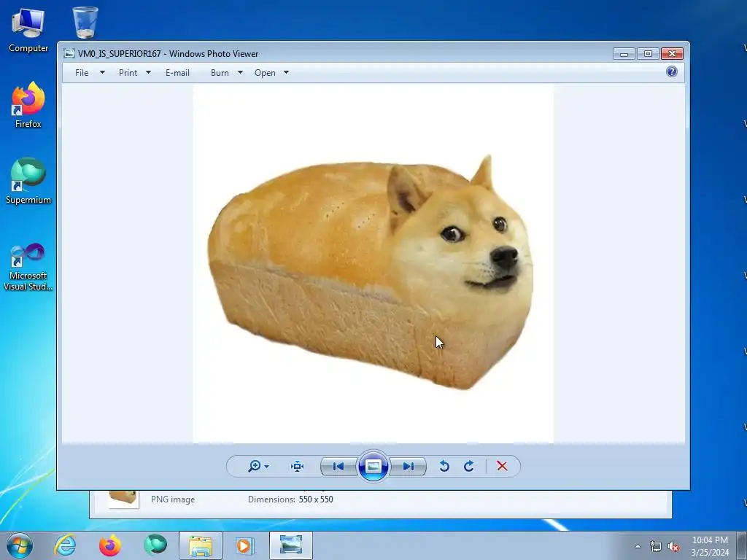Expand the Open dropdown arrow

[286, 72]
